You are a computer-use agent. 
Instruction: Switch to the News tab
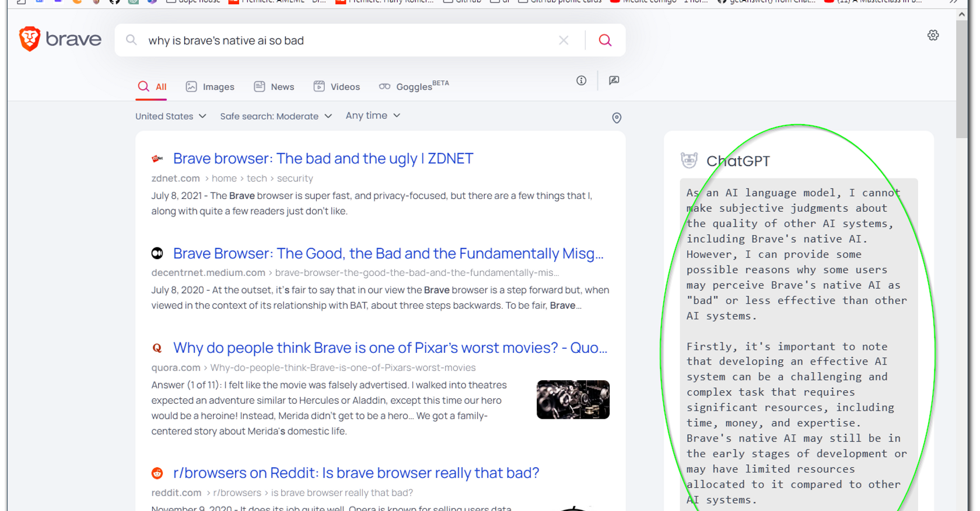point(274,86)
